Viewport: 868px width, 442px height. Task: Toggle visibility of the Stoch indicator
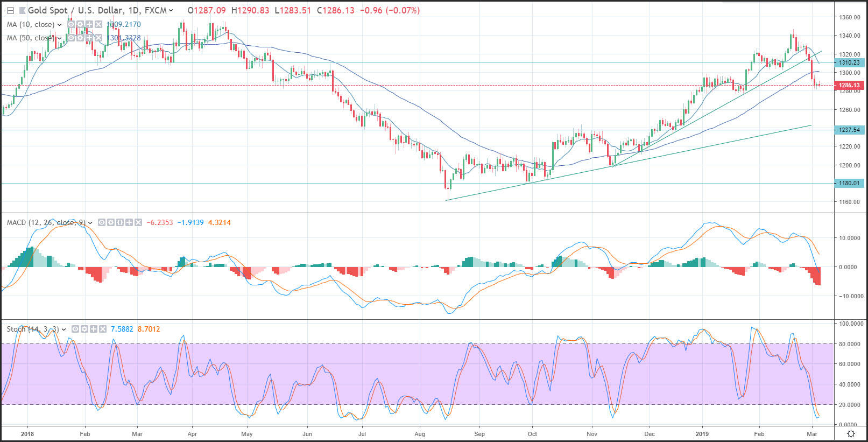tap(75, 329)
